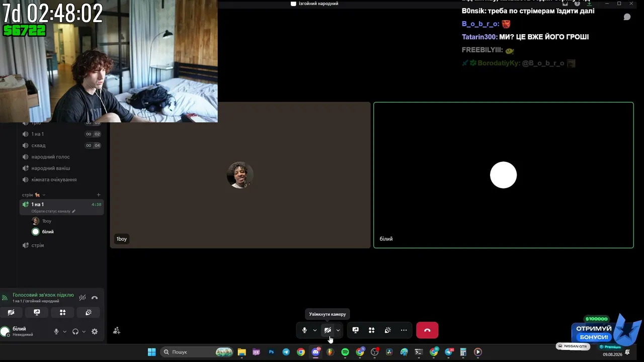Join 'кімната очікування' voice channel

[x=61, y=179]
